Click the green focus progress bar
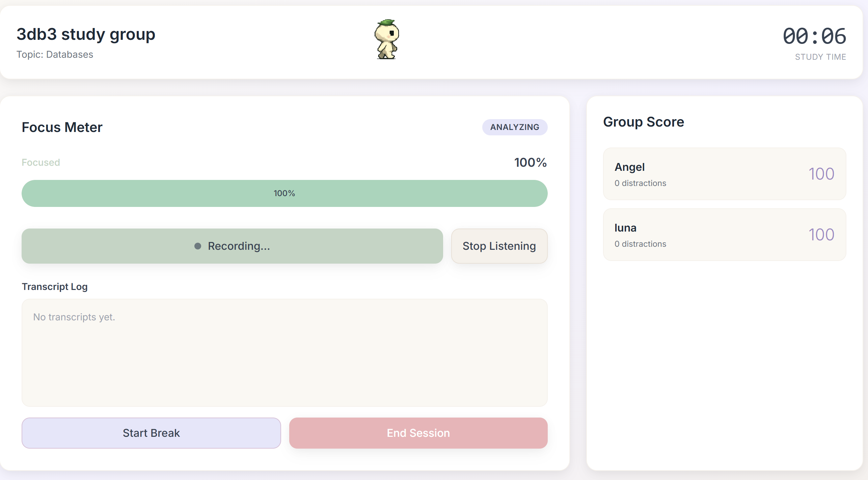The image size is (868, 480). click(284, 193)
